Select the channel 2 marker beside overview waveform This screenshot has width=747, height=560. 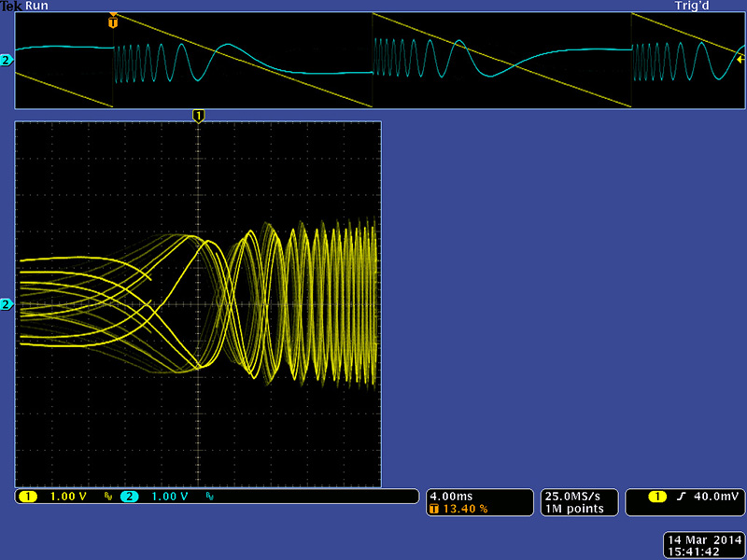coord(7,61)
